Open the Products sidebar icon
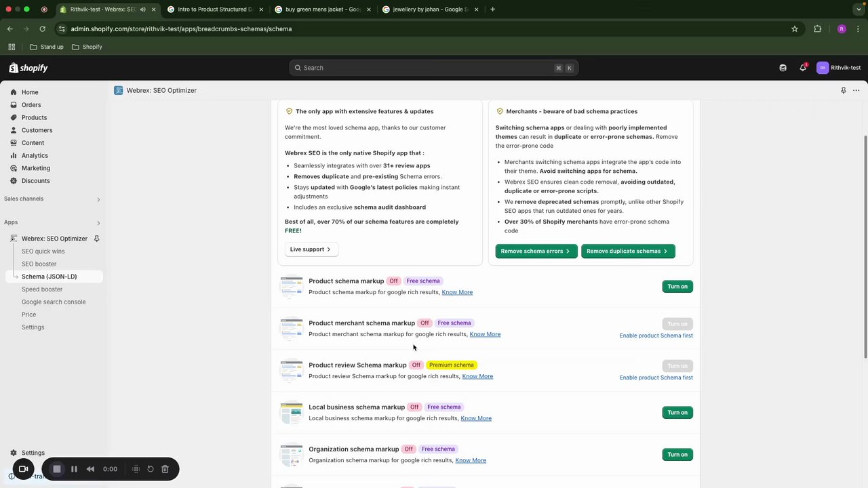Viewport: 868px width, 488px height. point(14,117)
